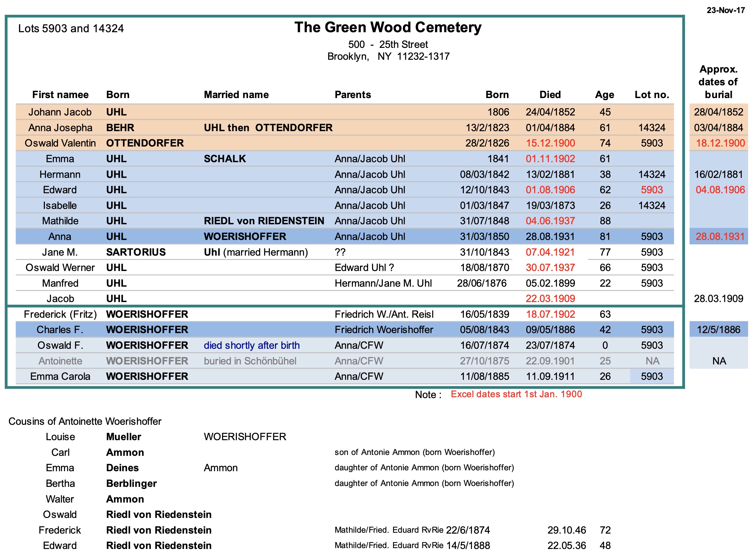
Task: Click 'Brooklyn, NY 11232-1317' text
Action: pyautogui.click(x=388, y=56)
